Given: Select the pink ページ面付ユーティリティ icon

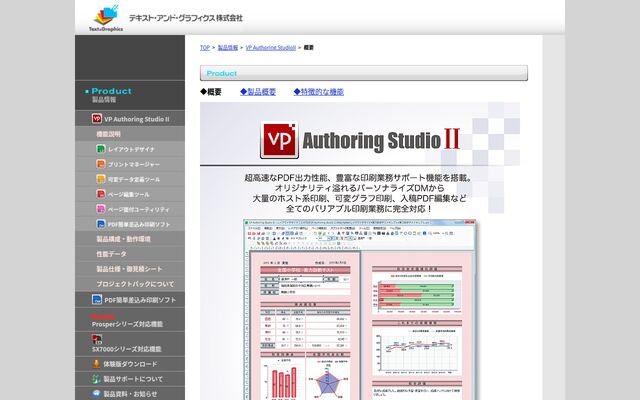Looking at the screenshot, I should pyautogui.click(x=101, y=209).
